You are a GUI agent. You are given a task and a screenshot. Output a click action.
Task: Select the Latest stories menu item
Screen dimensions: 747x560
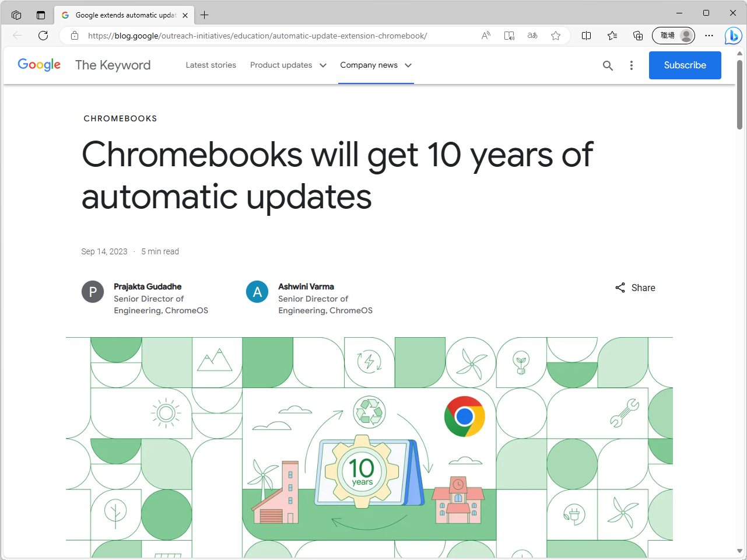[x=211, y=65]
